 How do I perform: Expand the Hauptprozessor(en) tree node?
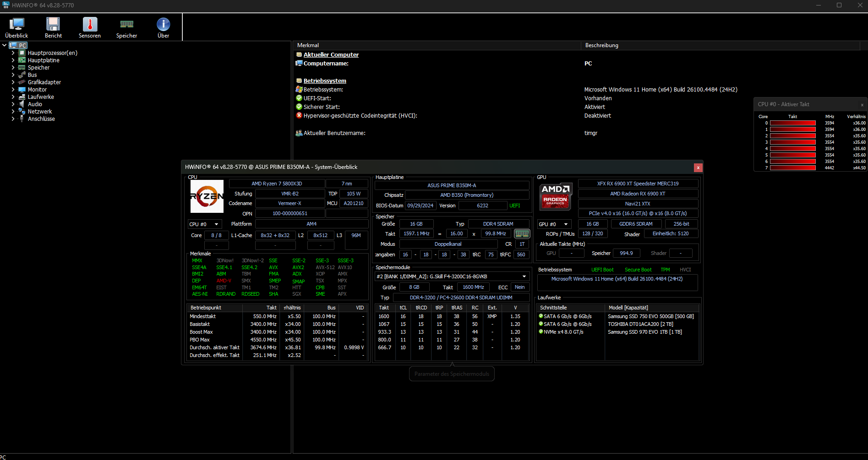click(13, 53)
